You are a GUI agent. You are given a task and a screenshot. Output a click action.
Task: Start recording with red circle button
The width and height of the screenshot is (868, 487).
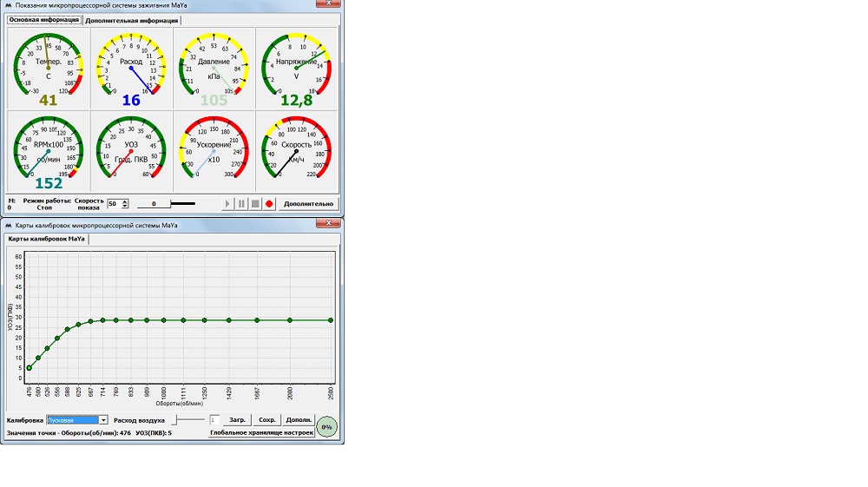[x=269, y=204]
